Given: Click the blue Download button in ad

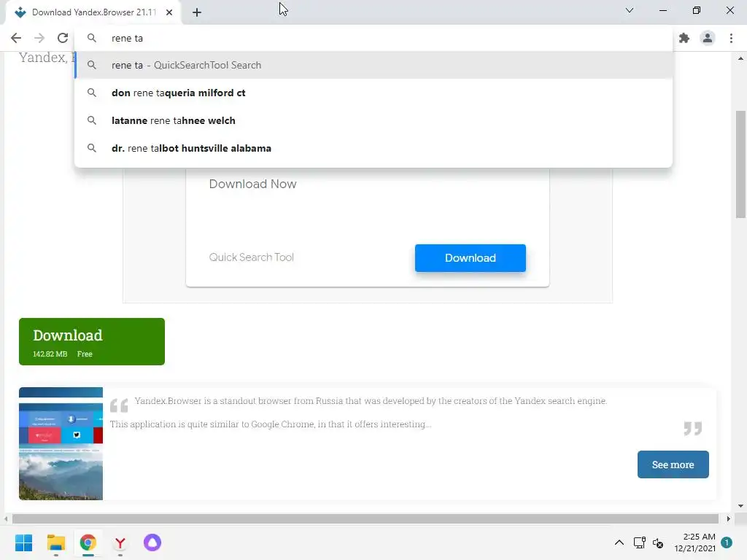Looking at the screenshot, I should pos(471,258).
